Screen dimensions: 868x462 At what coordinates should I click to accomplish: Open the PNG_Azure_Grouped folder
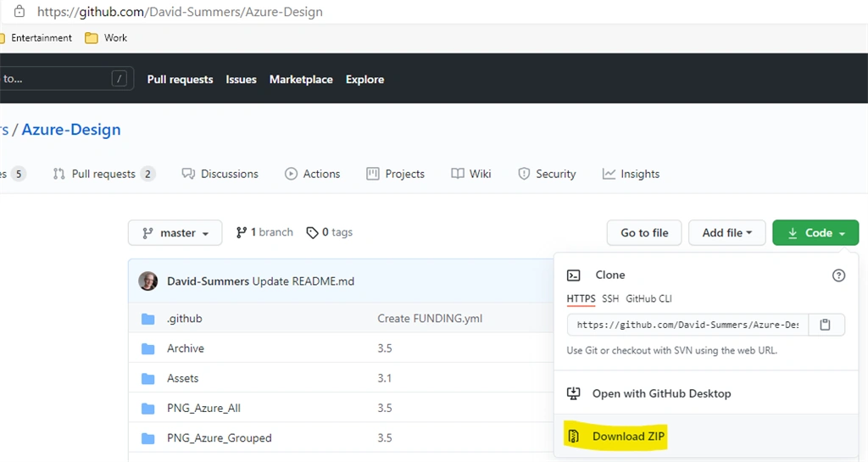pyautogui.click(x=220, y=438)
